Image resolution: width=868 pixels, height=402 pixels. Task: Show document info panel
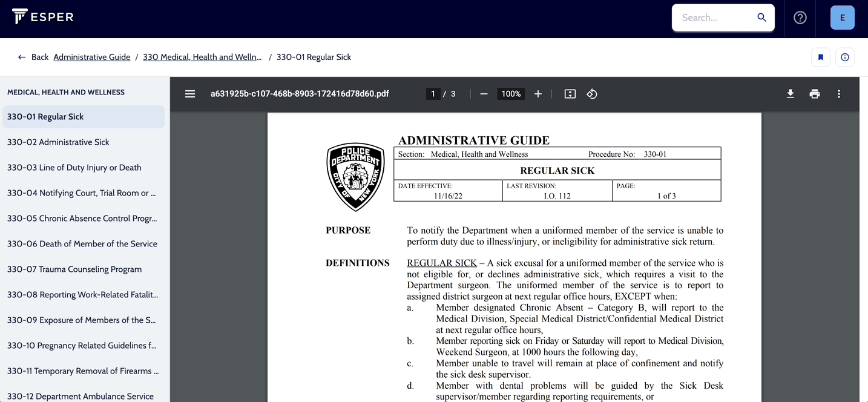(x=845, y=58)
